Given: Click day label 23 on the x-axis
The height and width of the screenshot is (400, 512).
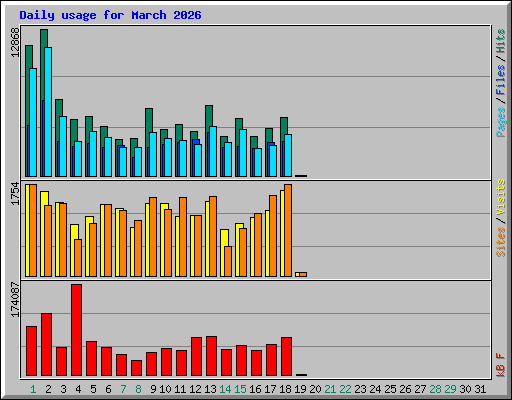Looking at the screenshot, I should click(360, 389).
